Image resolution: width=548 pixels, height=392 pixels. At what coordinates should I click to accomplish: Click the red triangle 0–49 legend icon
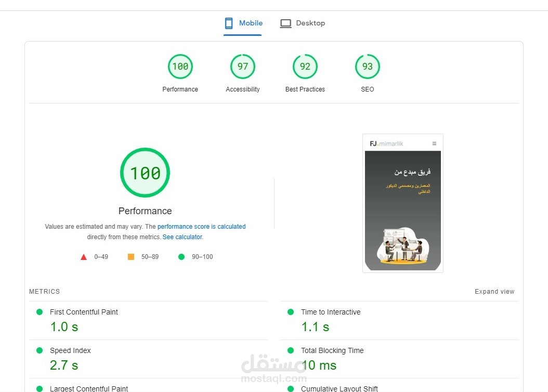(84, 256)
